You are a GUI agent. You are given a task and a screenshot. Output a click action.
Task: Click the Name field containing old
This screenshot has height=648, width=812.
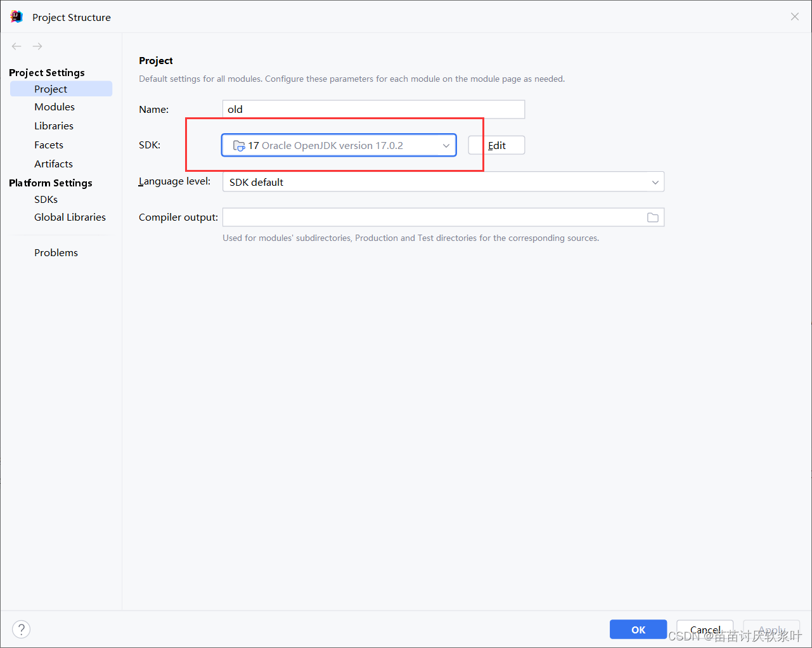(373, 109)
